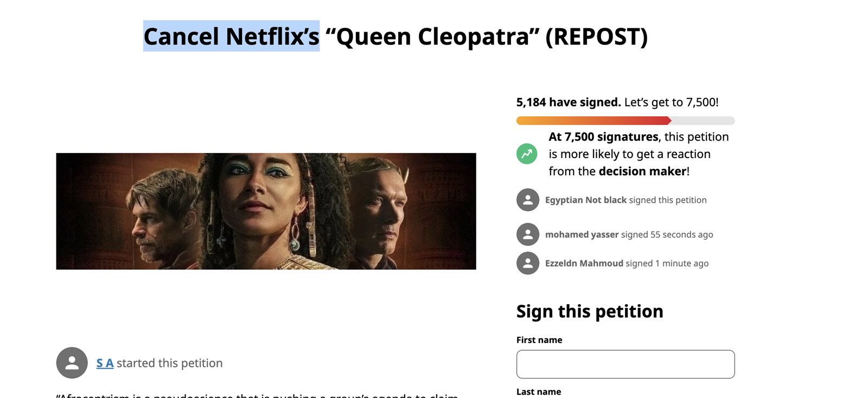Click the petition starter's gray avatar icon
This screenshot has height=398, width=868.
pos(72,363)
